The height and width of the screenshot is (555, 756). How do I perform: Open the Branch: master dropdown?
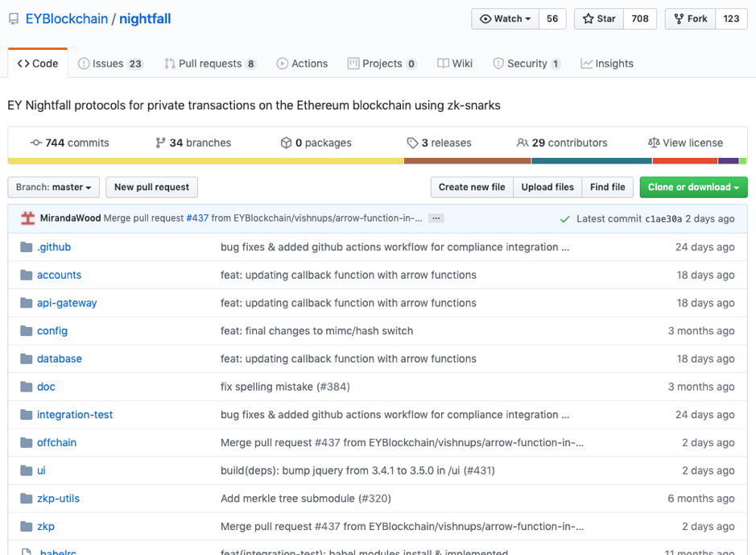53,187
